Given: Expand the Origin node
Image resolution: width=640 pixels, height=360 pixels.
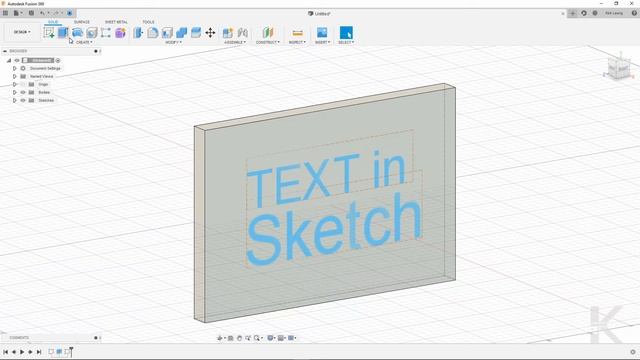Looking at the screenshot, I should coord(15,84).
